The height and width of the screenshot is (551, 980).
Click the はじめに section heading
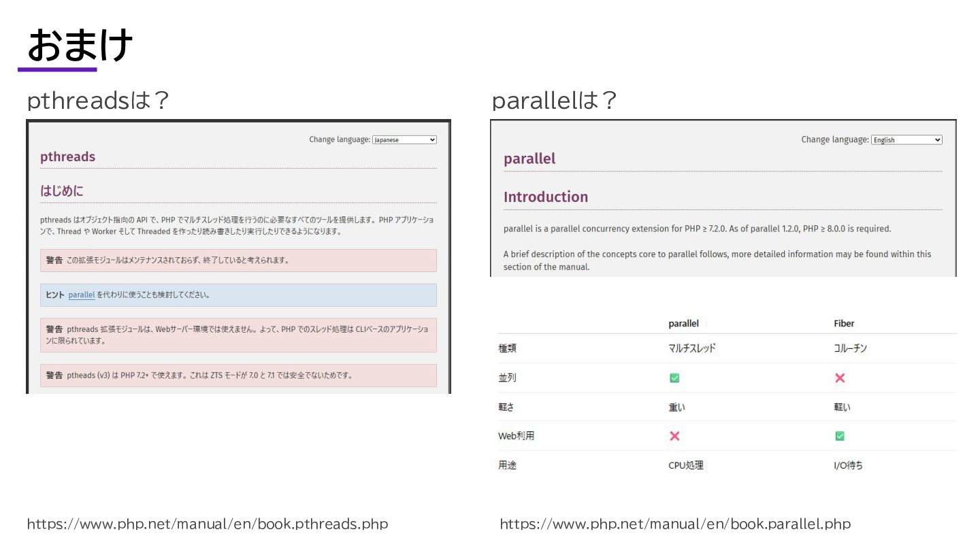click(62, 191)
